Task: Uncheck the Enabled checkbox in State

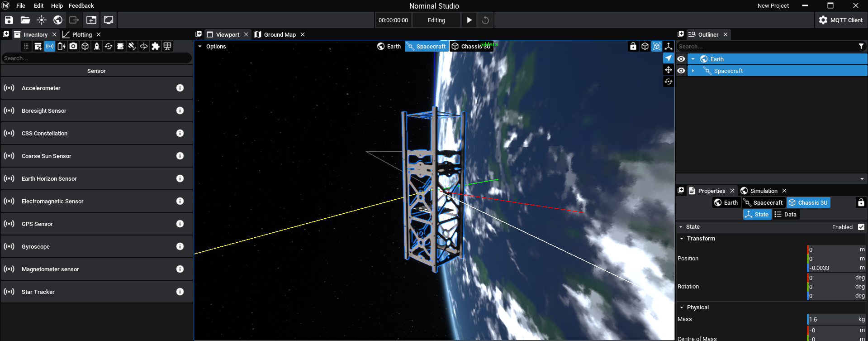Action: pyautogui.click(x=861, y=227)
